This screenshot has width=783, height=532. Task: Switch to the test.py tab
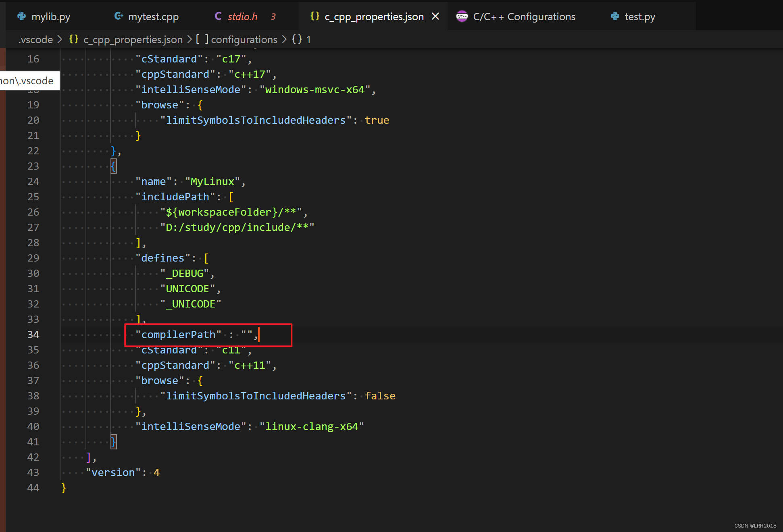tap(640, 17)
